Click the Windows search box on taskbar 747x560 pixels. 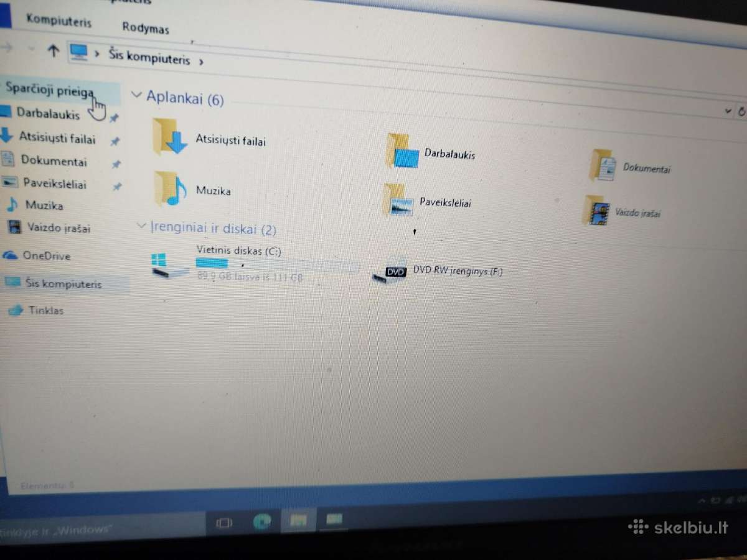click(x=103, y=528)
